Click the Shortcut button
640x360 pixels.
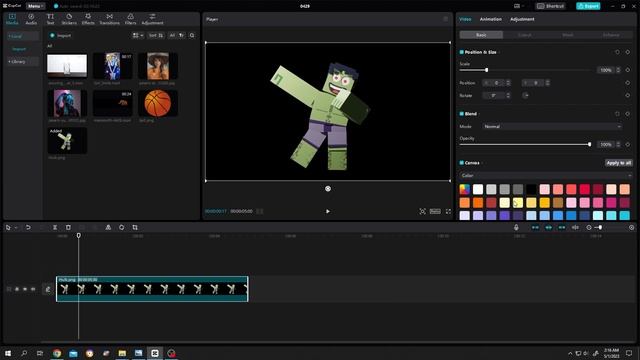pos(551,6)
